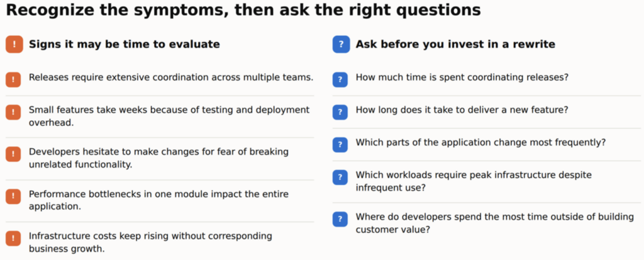Screen dimensions: 644x260
Task: Click the blue question mark icon beside 'Ask before you invest in a rewrite'
Action: coord(341,45)
